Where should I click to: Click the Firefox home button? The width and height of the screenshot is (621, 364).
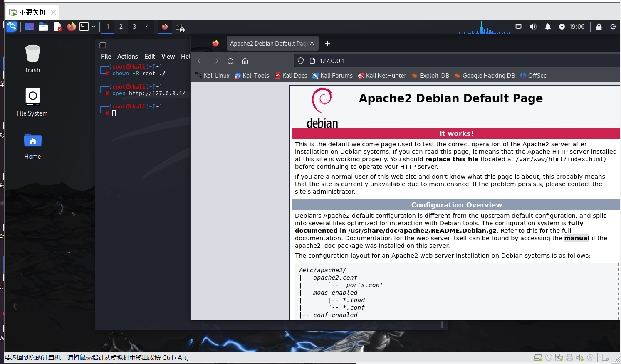pyautogui.click(x=245, y=61)
